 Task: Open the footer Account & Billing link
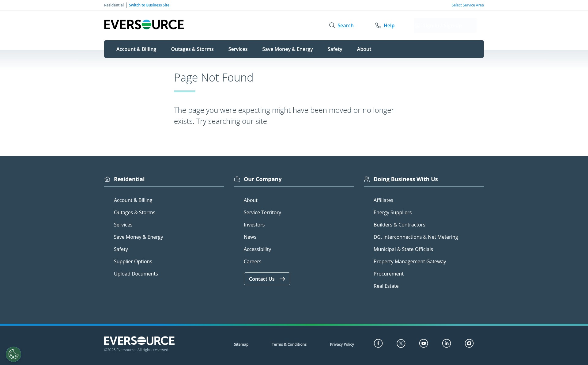133,200
